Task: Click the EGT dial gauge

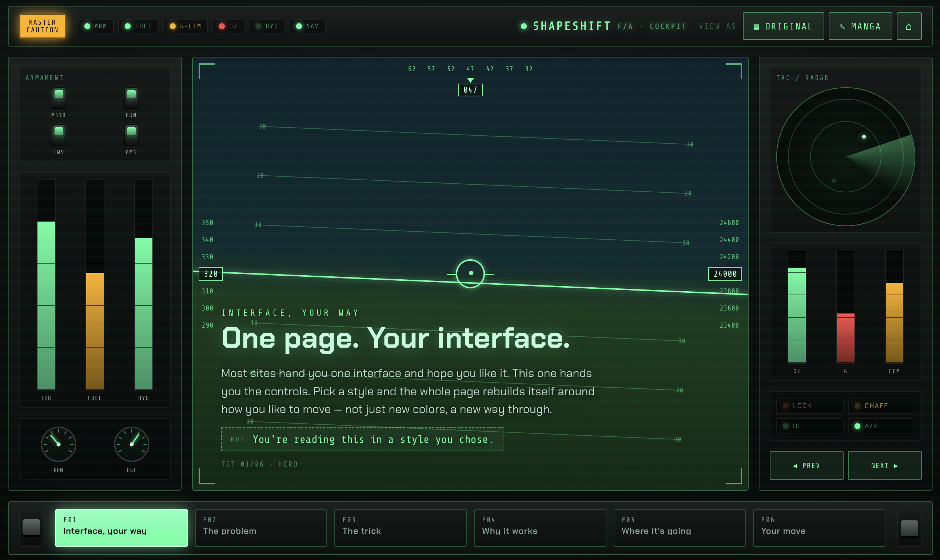Action: coord(131,444)
